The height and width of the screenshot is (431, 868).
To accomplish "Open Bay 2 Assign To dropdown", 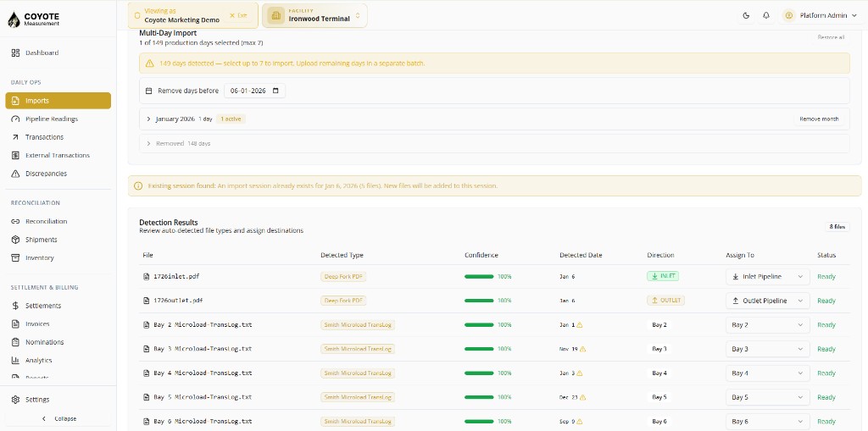I will (x=767, y=325).
